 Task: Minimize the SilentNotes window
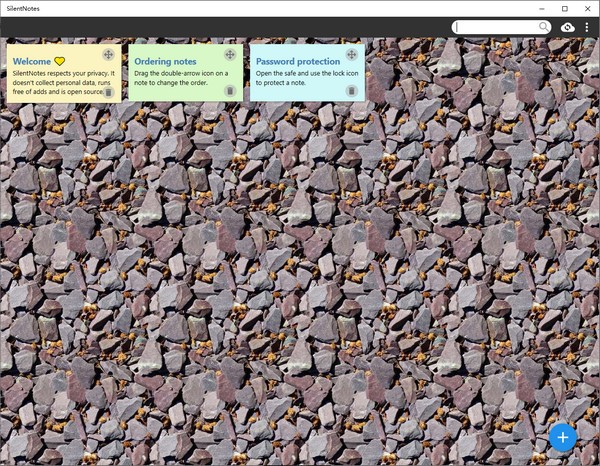pos(542,8)
